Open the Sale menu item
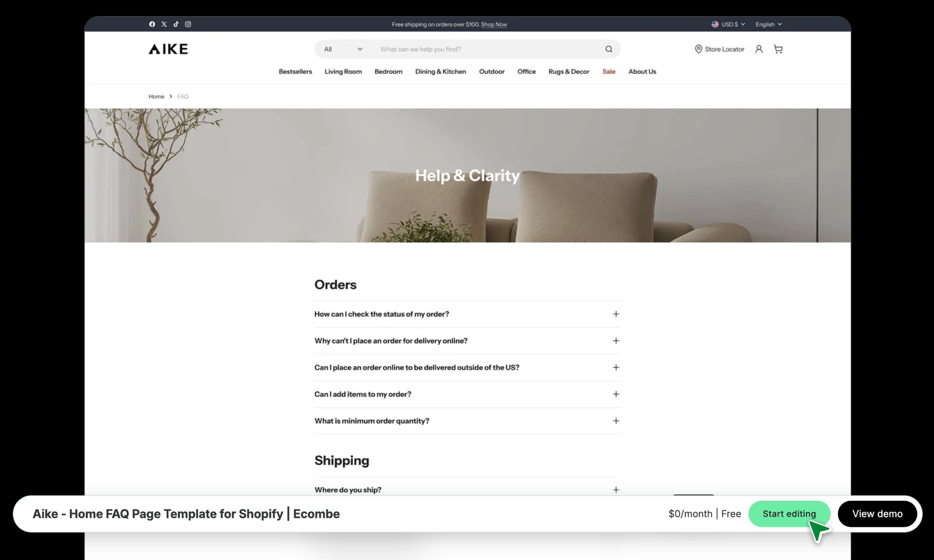Image resolution: width=934 pixels, height=560 pixels. (609, 71)
